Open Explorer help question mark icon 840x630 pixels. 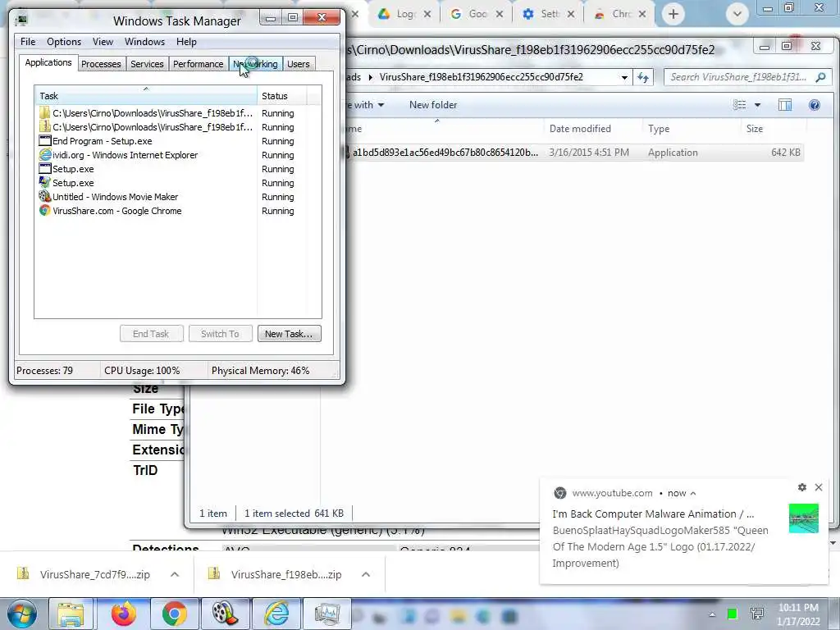click(815, 105)
